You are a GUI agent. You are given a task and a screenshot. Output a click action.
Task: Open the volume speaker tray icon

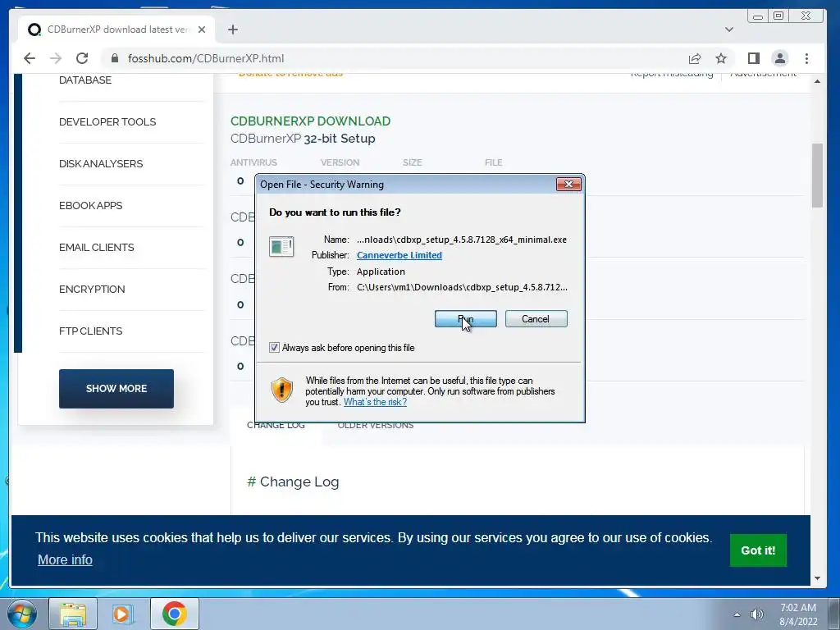[x=757, y=614]
